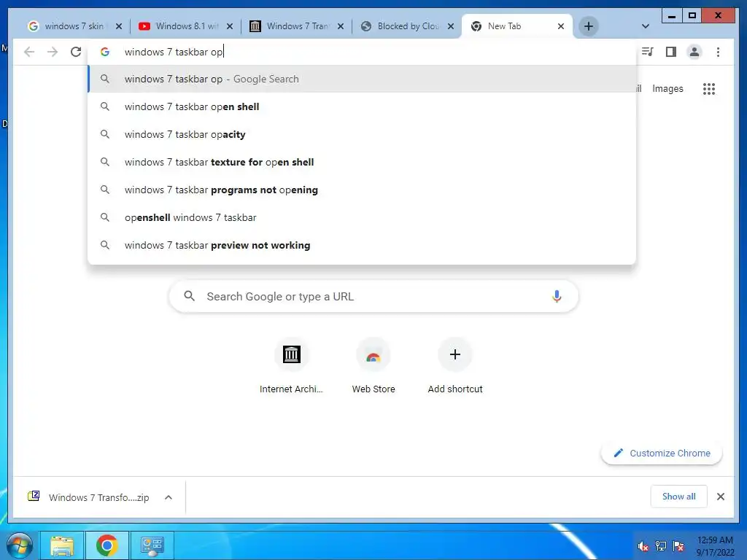
Task: Open the Images link
Action: click(x=667, y=88)
